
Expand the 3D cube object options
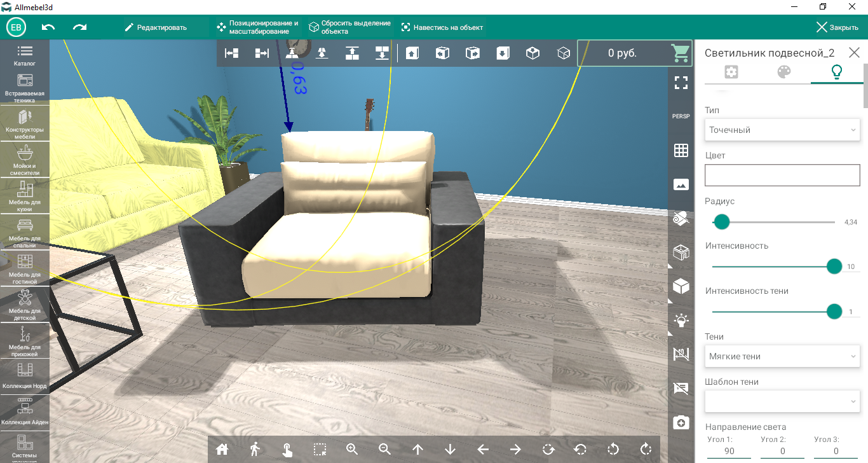(681, 287)
